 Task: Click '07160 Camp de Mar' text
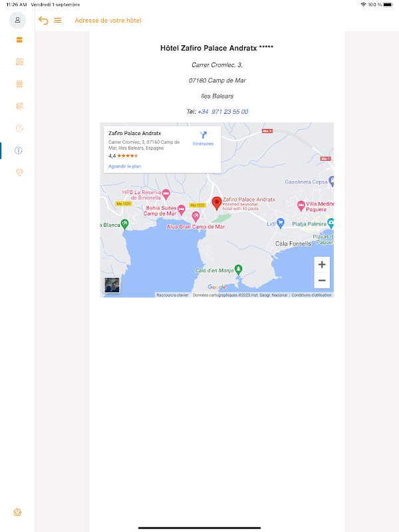click(x=217, y=80)
